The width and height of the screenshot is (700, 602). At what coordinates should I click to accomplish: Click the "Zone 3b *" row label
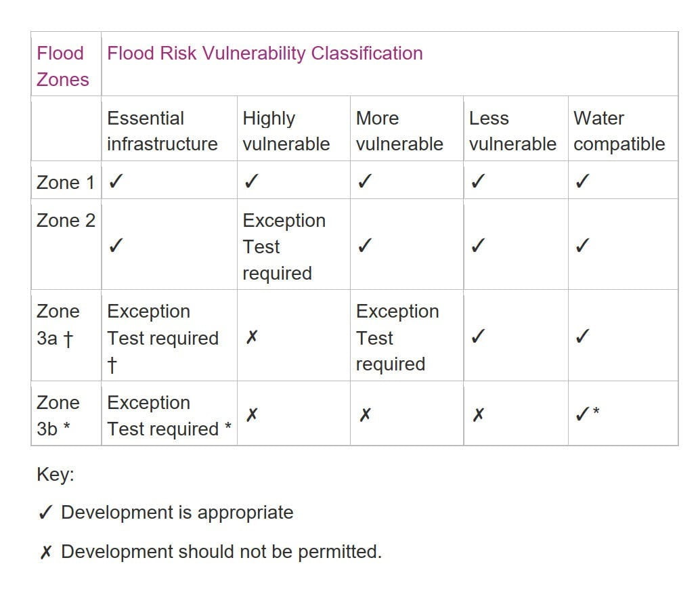[x=57, y=415]
